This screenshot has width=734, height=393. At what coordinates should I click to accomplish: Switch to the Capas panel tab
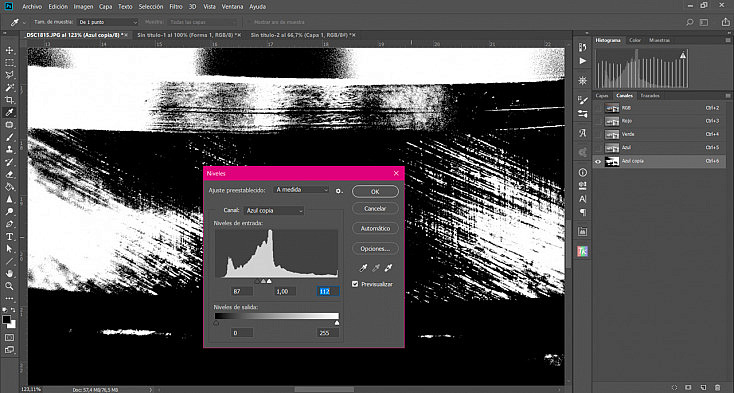tap(602, 95)
